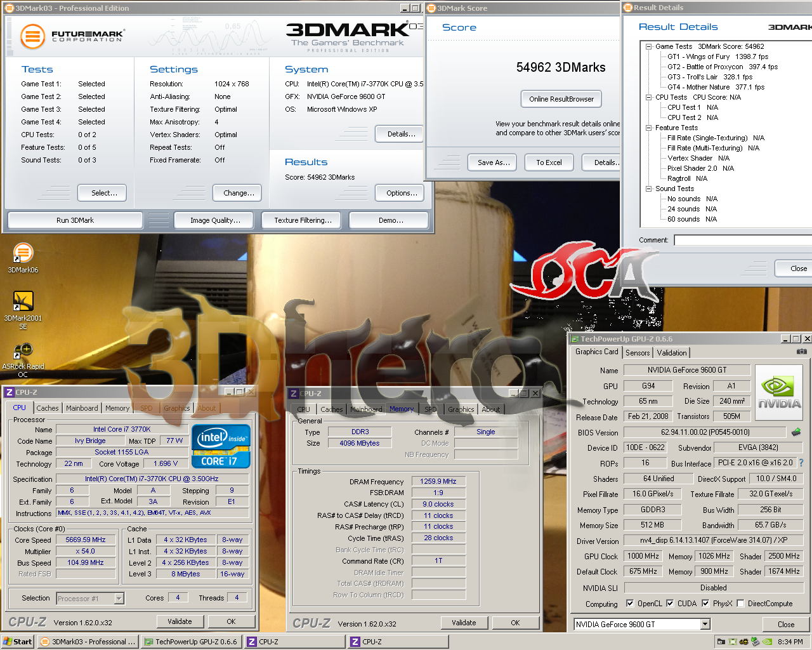Screen dimensions: 812x650
Task: Click Validate in the left CPU-Z window
Action: tap(180, 621)
